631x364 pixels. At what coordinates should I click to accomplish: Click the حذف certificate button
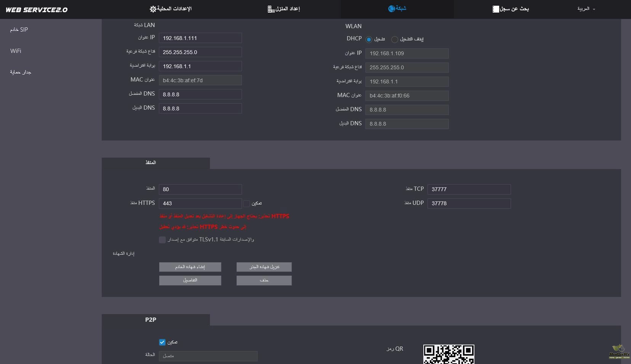coord(264,281)
